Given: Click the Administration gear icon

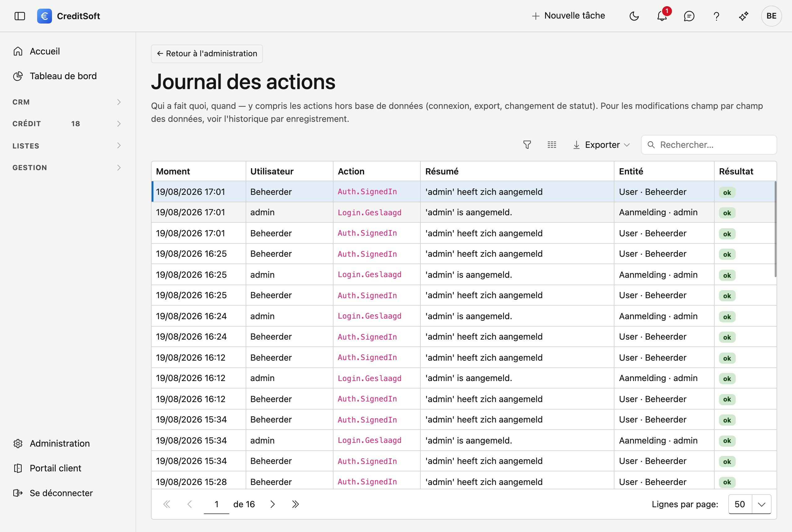Looking at the screenshot, I should tap(18, 444).
